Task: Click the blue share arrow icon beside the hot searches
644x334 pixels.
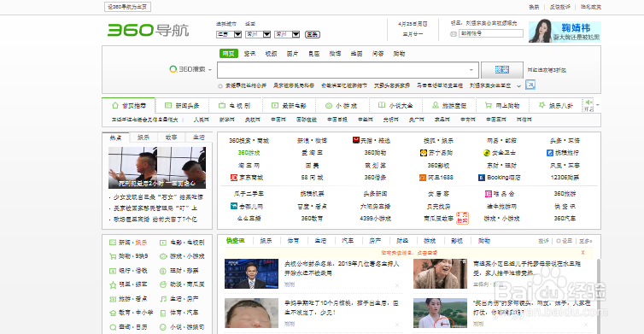Action: point(530,85)
